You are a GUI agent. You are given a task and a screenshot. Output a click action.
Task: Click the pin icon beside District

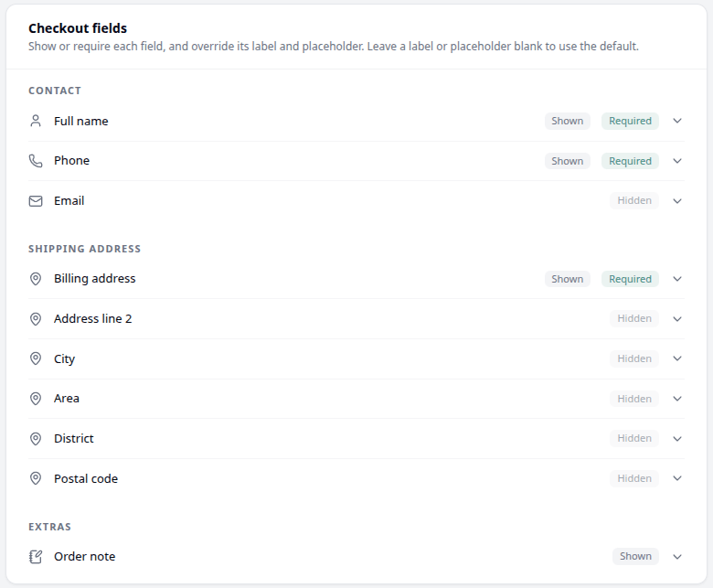pos(36,439)
